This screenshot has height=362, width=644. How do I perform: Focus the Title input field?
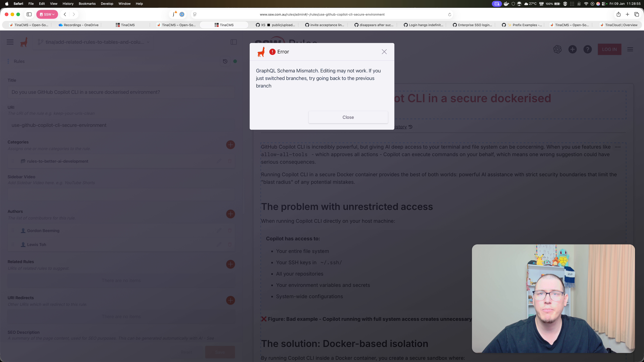tap(121, 92)
